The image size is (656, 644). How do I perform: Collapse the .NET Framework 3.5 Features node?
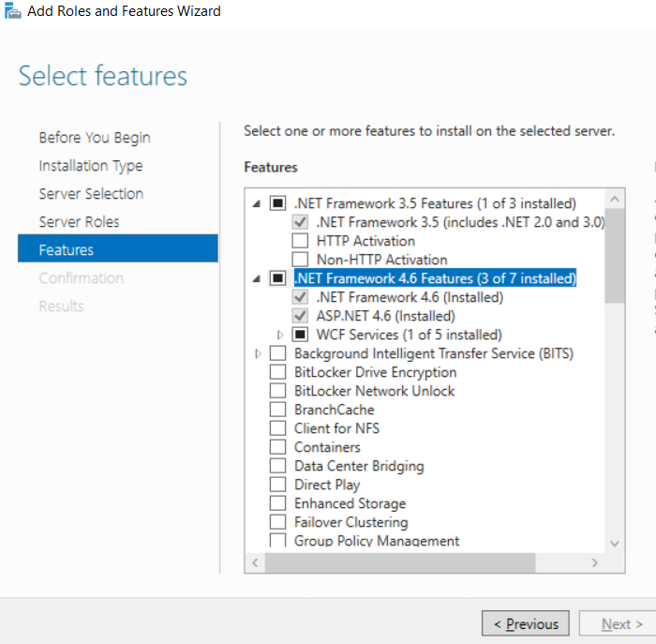pos(257,203)
